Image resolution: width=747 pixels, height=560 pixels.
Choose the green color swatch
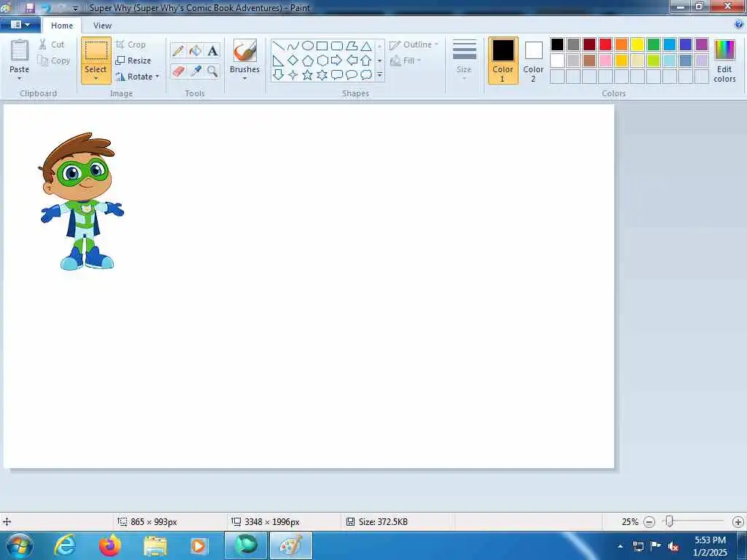coord(654,44)
